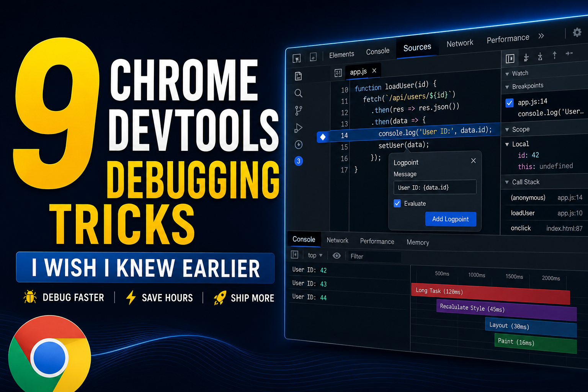Screen dimensions: 588x392
Task: Close the Logpoint dialog
Action: (x=474, y=160)
